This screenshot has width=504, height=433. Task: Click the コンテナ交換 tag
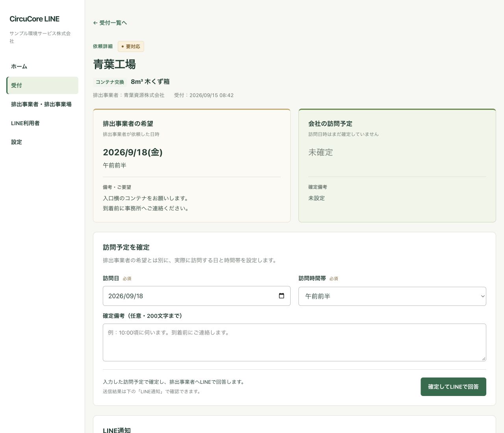110,82
